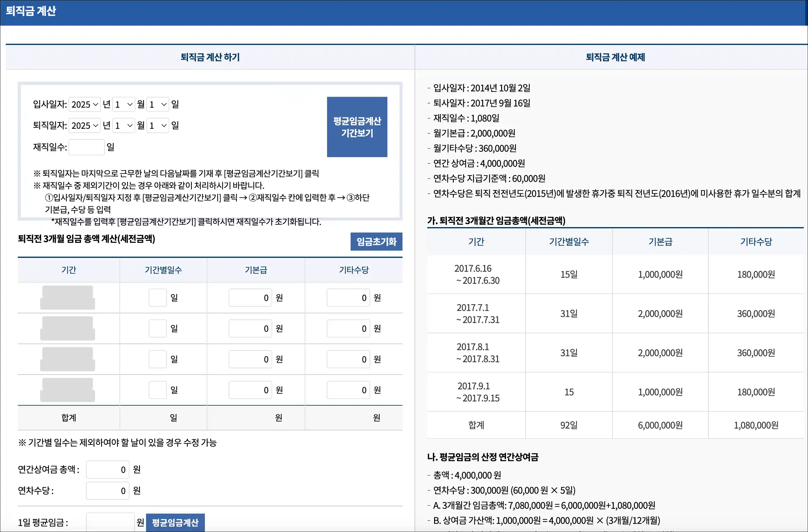Open the 입사일자 month dropdown

[124, 104]
